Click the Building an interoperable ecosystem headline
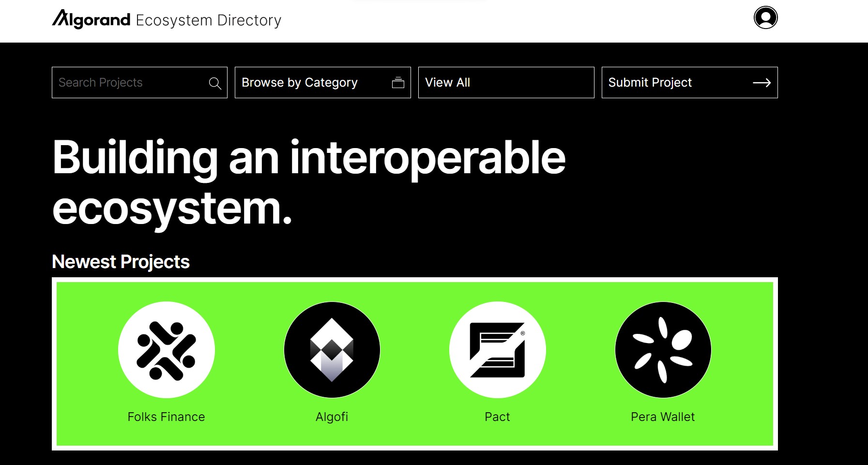This screenshot has width=868, height=465. pos(308,182)
